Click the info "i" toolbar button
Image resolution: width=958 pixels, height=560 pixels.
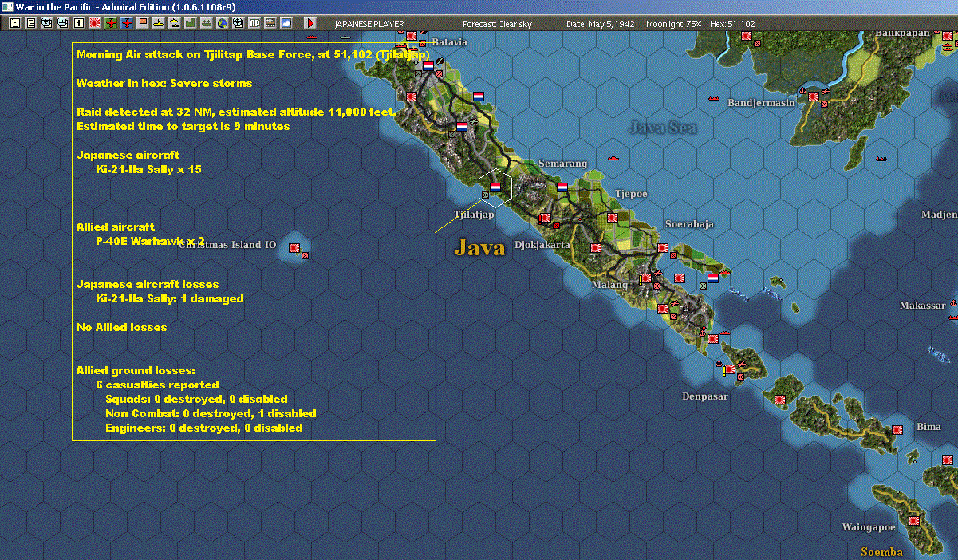click(x=79, y=24)
